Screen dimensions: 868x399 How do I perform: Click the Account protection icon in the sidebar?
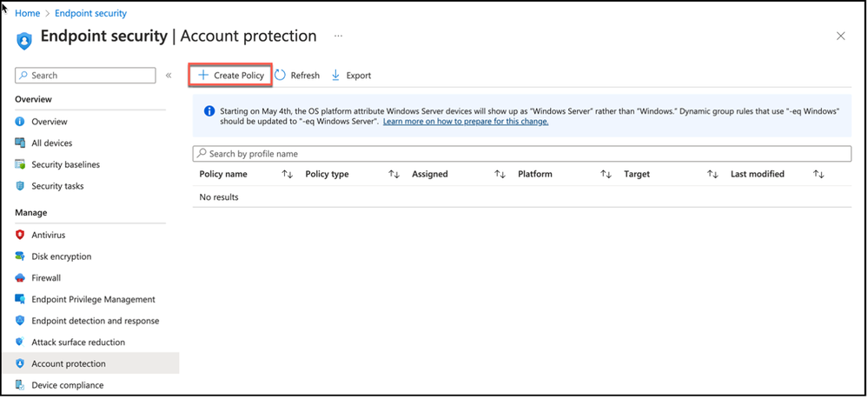tap(20, 363)
